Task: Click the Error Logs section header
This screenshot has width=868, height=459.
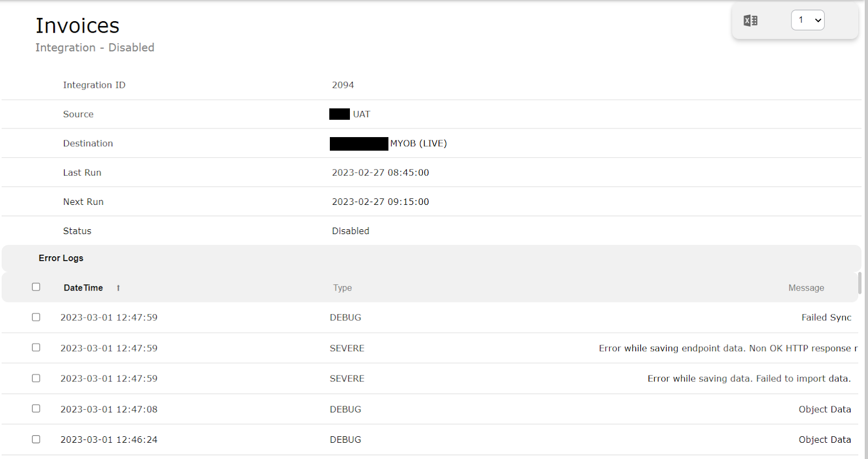Action: pos(61,258)
